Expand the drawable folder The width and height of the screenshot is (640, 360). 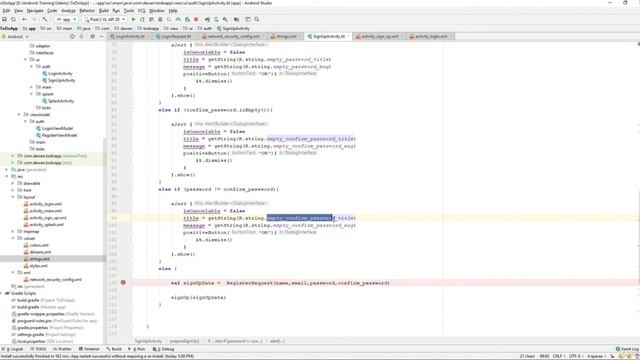13,183
